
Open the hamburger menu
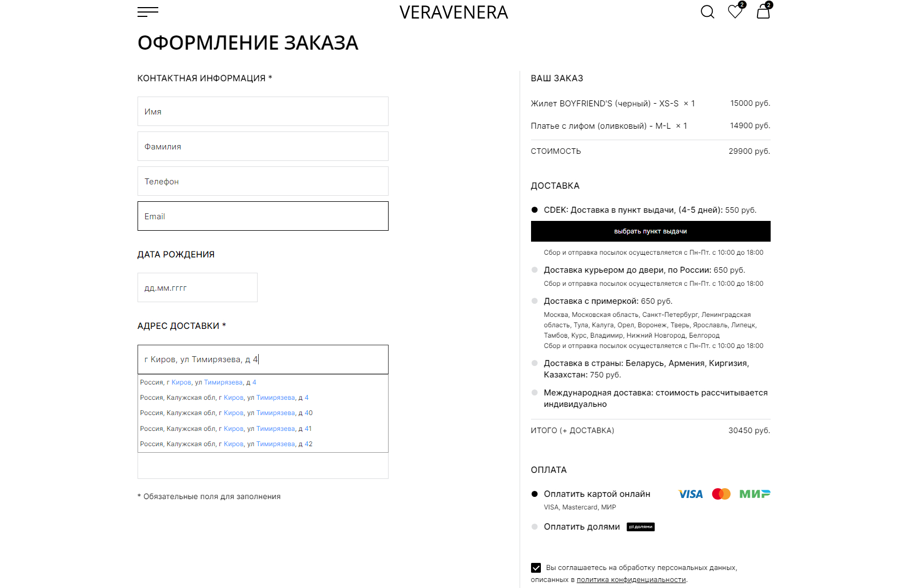(x=147, y=12)
